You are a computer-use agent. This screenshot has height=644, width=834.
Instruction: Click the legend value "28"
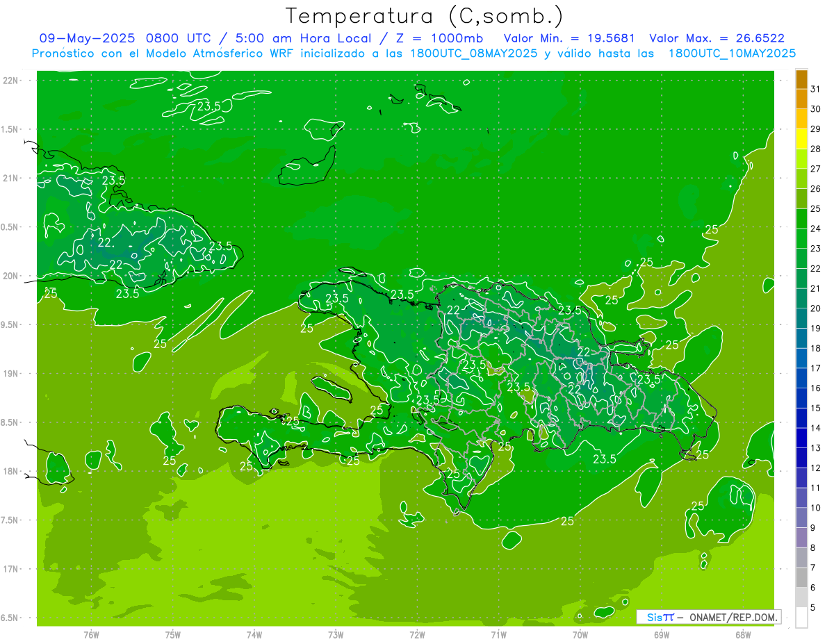click(816, 149)
